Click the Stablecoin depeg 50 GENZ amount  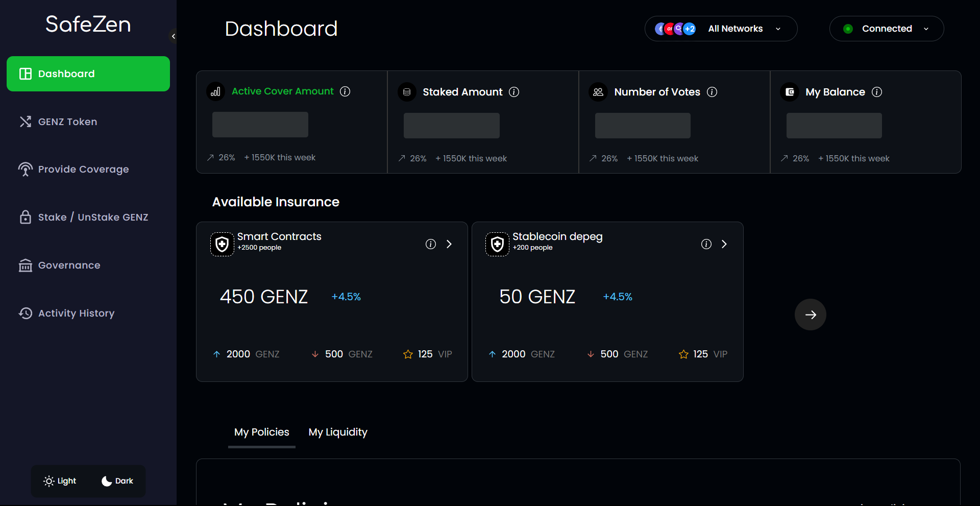click(x=537, y=297)
